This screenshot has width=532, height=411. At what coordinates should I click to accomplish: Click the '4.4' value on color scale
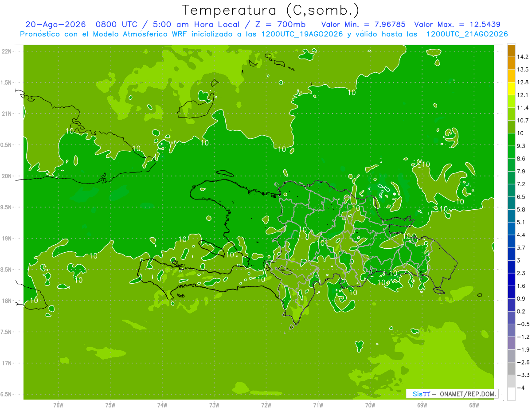(521, 235)
